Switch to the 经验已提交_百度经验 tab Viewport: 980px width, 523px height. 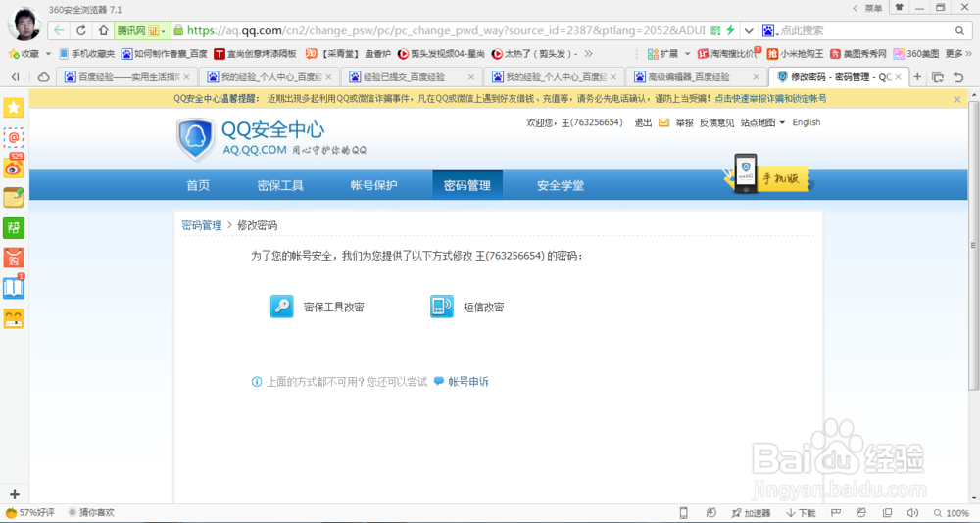point(412,76)
